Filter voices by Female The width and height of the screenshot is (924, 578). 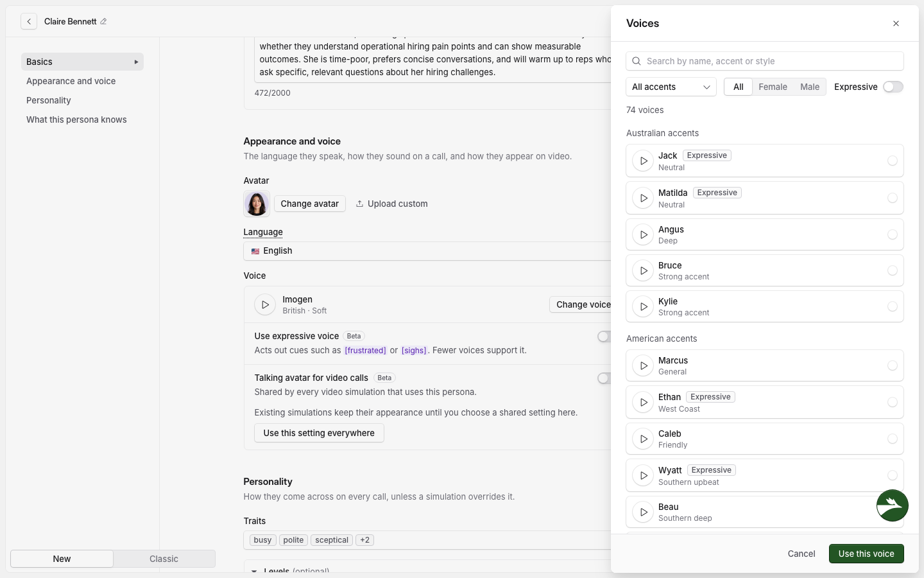[773, 87]
